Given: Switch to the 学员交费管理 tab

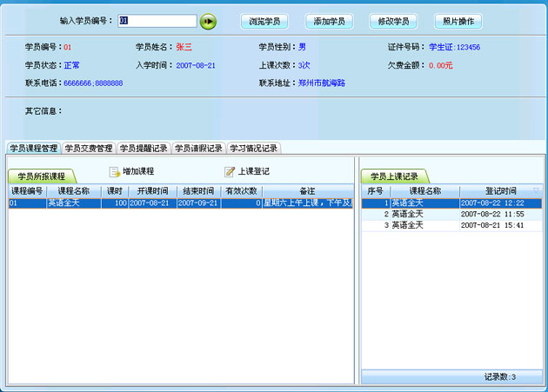Looking at the screenshot, I should click(x=89, y=149).
